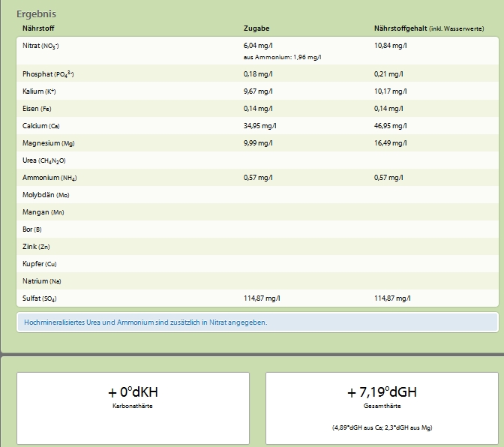Click the Kalium (K+) row label
504x447 pixels.
point(39,91)
